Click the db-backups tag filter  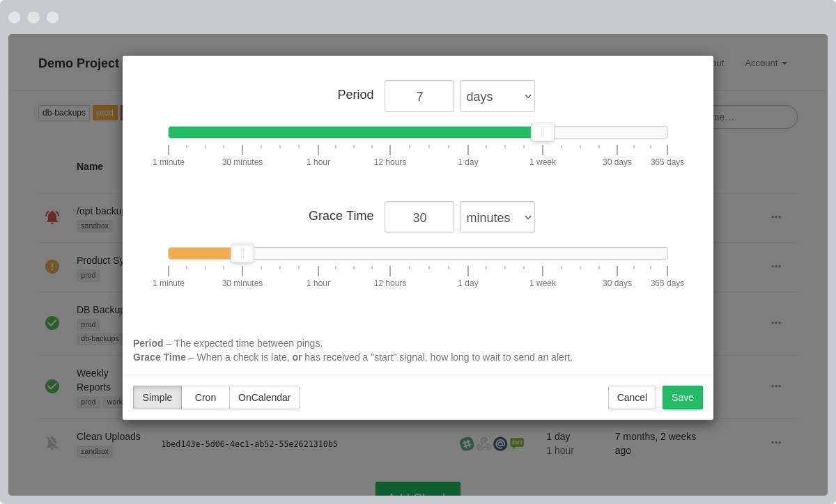(64, 113)
